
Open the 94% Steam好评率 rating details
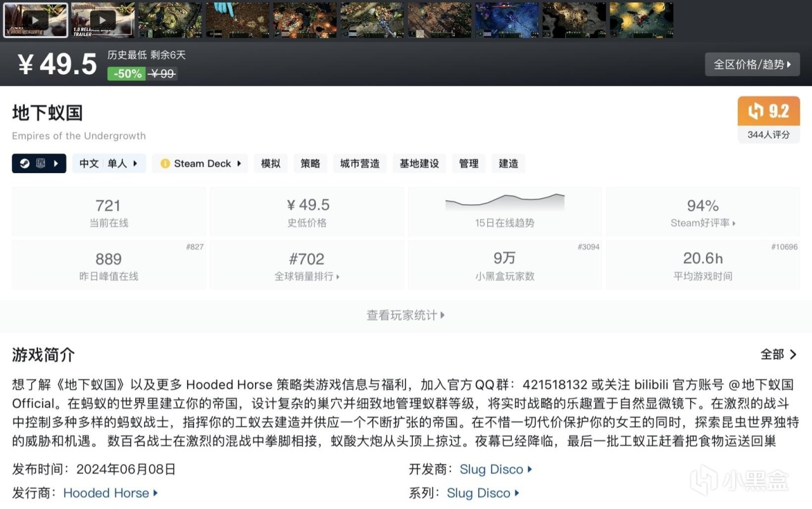(703, 212)
